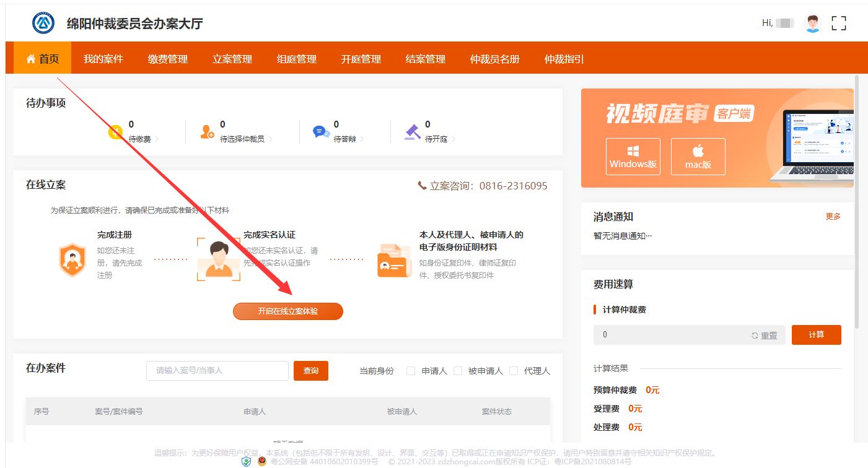This screenshot has width=868, height=468.
Task: Click the 待答辩 speech bubble icon
Action: pos(320,131)
